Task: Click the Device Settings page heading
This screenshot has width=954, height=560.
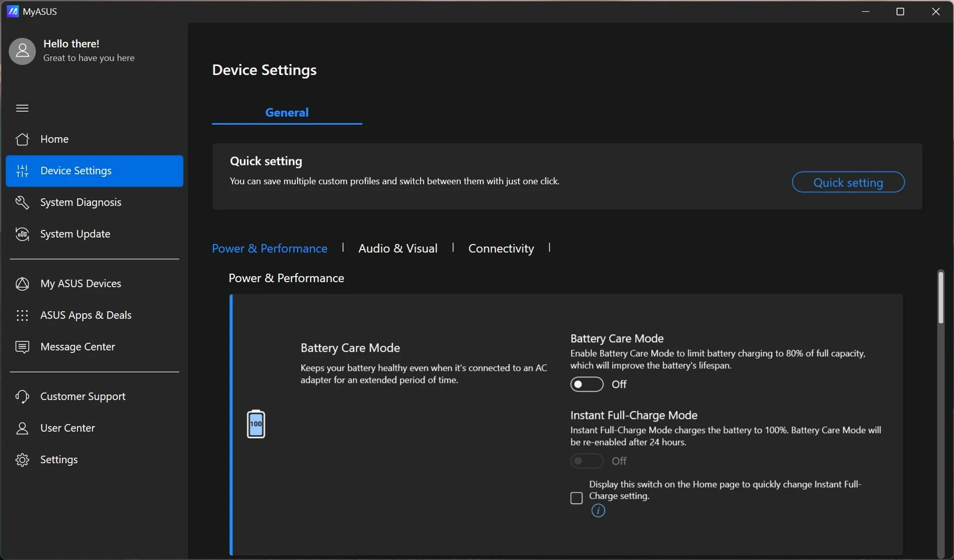Action: (x=264, y=70)
